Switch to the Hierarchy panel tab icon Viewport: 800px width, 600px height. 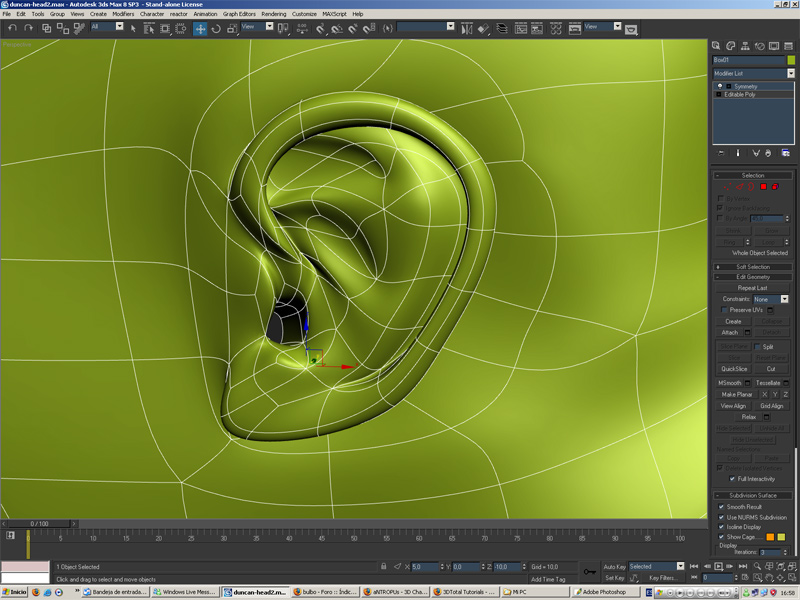745,46
